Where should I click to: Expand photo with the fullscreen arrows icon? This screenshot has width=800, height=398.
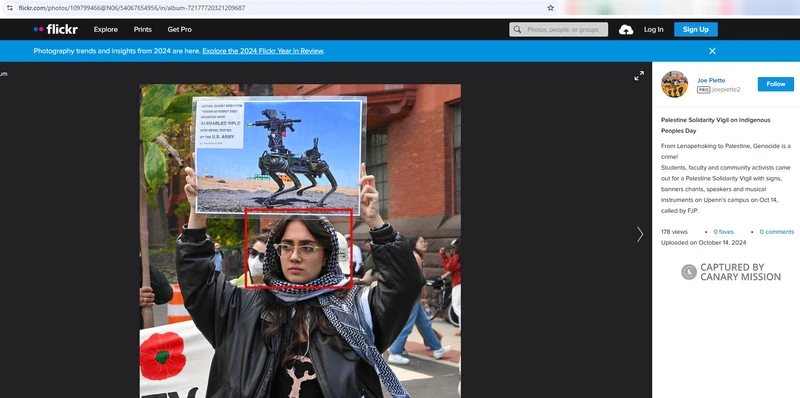pos(639,76)
